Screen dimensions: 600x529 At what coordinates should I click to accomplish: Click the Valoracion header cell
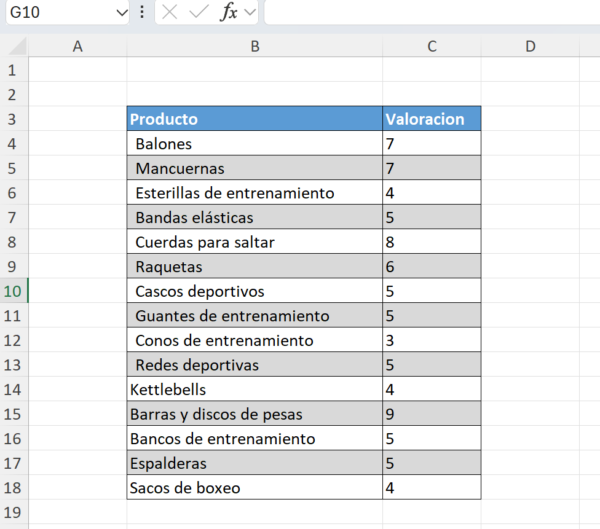point(432,119)
